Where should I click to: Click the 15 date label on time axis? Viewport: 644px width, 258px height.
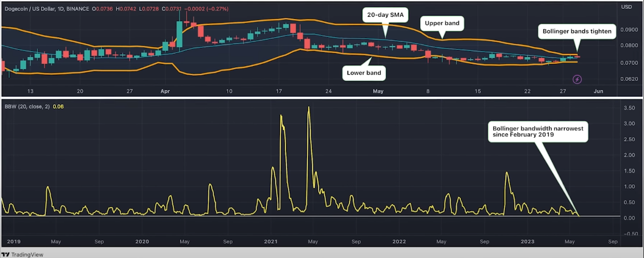pos(478,91)
